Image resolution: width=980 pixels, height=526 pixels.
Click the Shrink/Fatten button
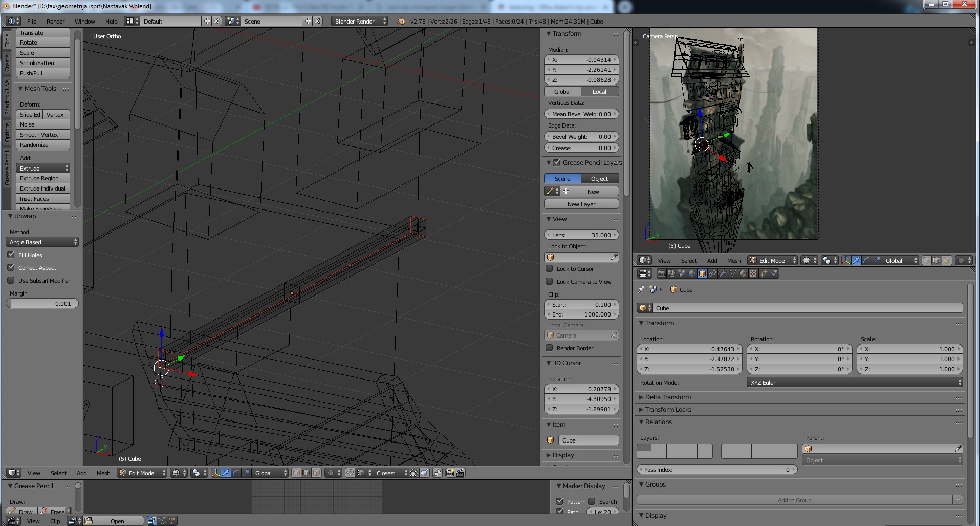pos(43,63)
